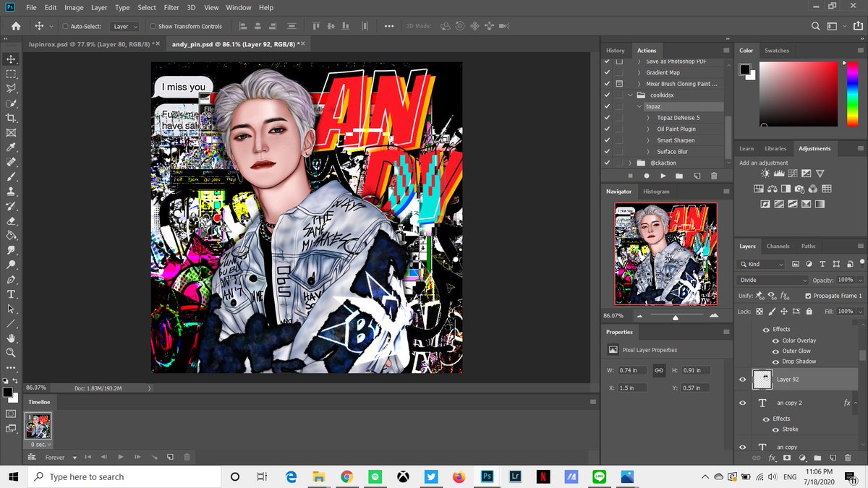
Task: Select the Paint Bucket tool
Action: coord(11,236)
